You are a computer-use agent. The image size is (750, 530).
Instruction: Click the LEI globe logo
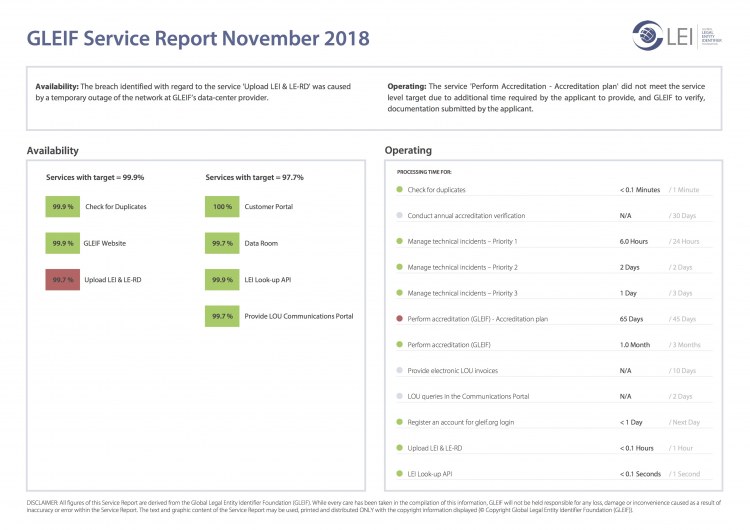pos(648,36)
